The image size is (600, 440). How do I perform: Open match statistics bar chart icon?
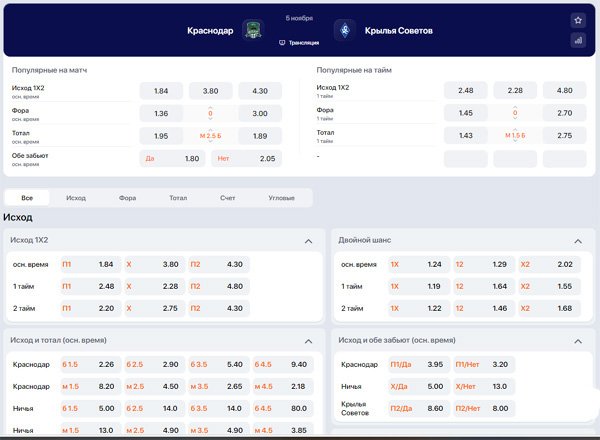click(x=578, y=40)
